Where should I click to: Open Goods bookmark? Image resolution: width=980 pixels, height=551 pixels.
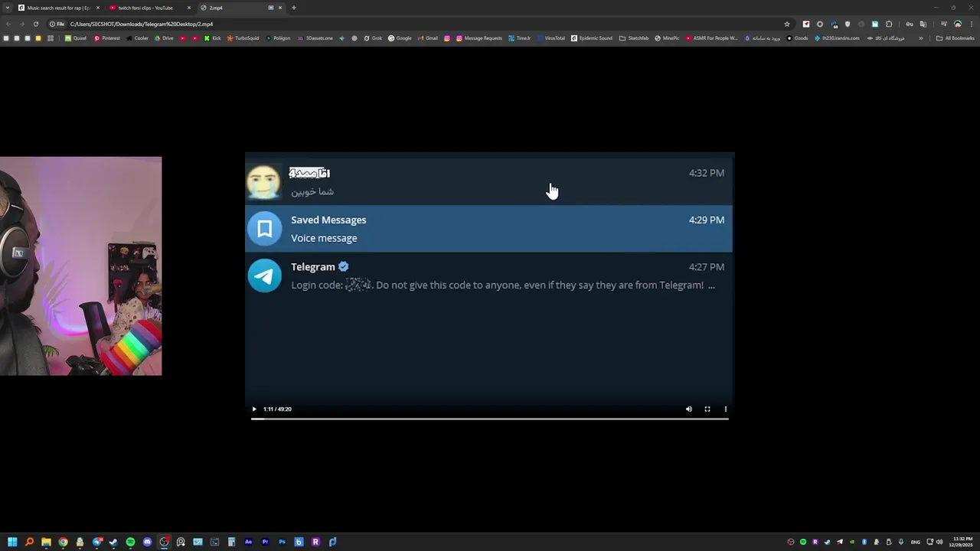coord(798,37)
